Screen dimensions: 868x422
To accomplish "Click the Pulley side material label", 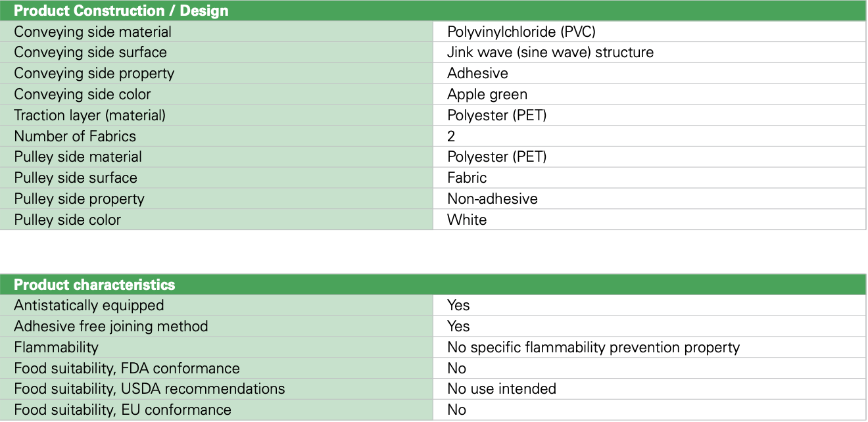I will coord(78,156).
